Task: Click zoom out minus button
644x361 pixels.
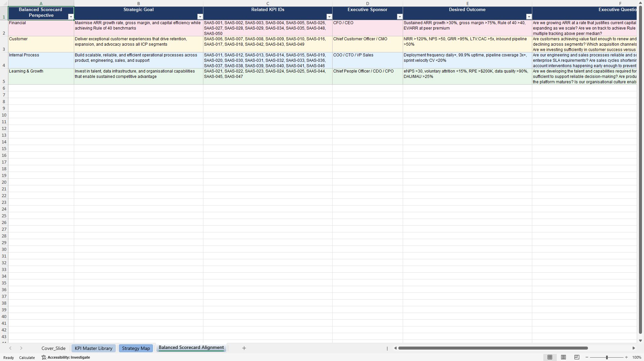Action: [x=587, y=357]
